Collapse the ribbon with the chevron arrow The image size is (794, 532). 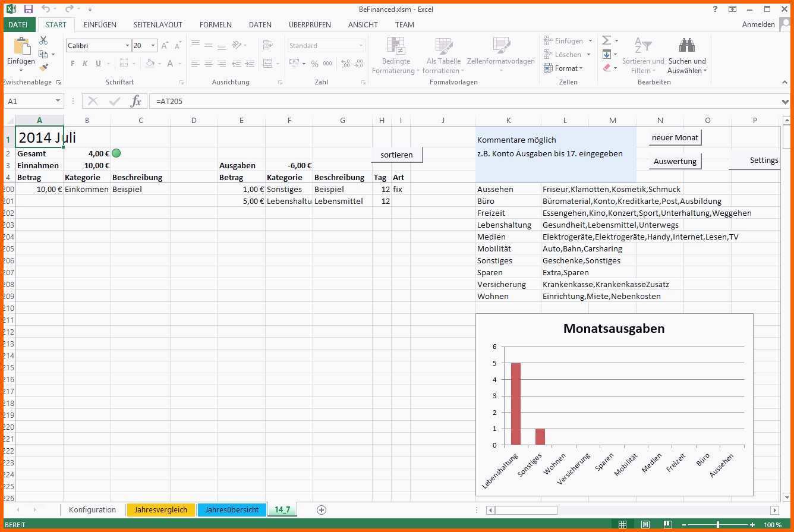click(786, 83)
